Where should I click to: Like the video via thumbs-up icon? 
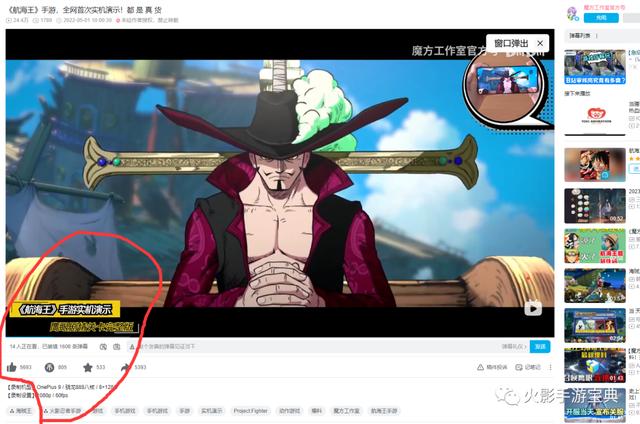12,367
